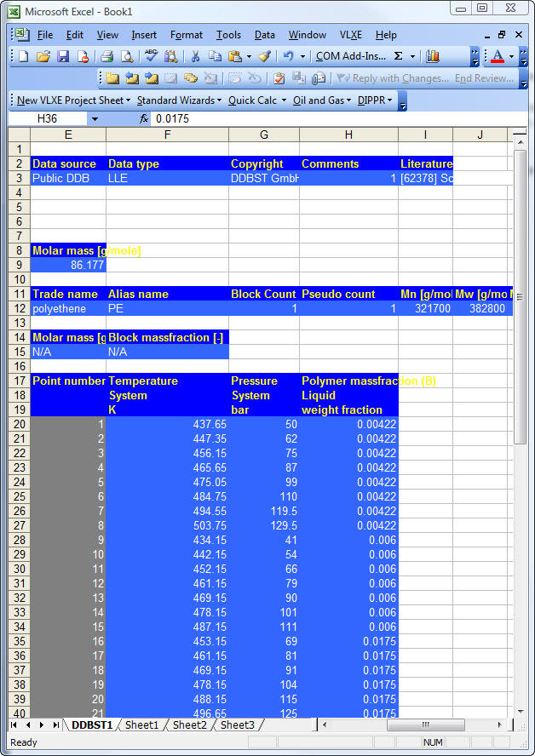Screen dimensions: 535x756
Task: Click the AutoSum sigma icon
Action: pyautogui.click(x=398, y=57)
